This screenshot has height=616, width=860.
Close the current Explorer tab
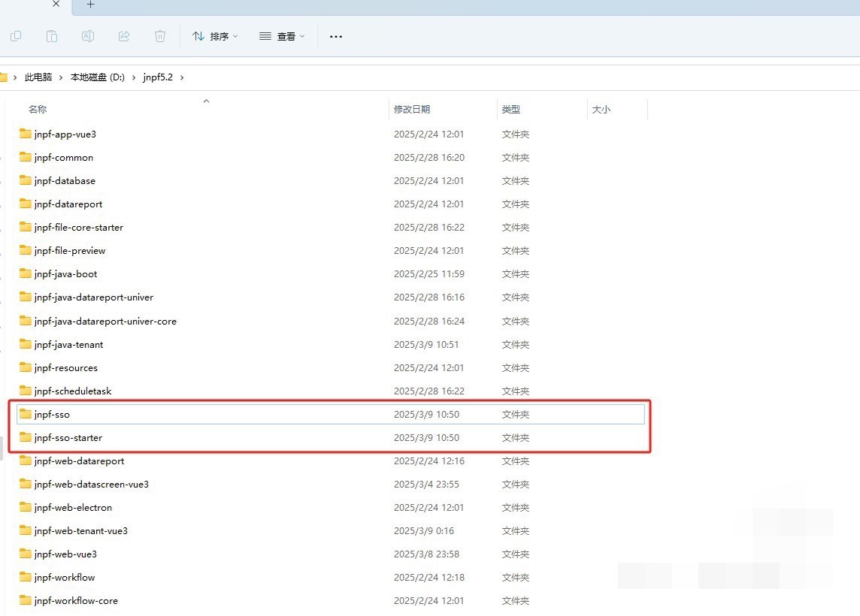pyautogui.click(x=56, y=5)
